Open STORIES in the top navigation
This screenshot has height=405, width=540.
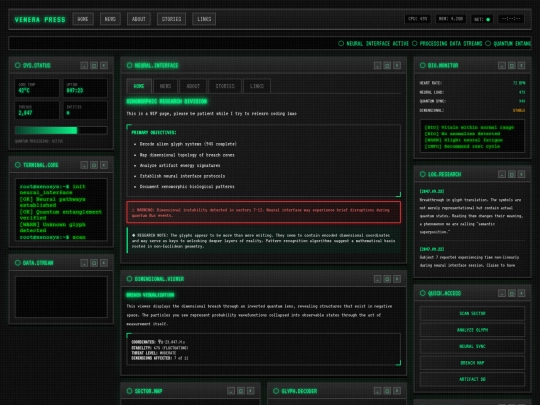[x=172, y=19]
